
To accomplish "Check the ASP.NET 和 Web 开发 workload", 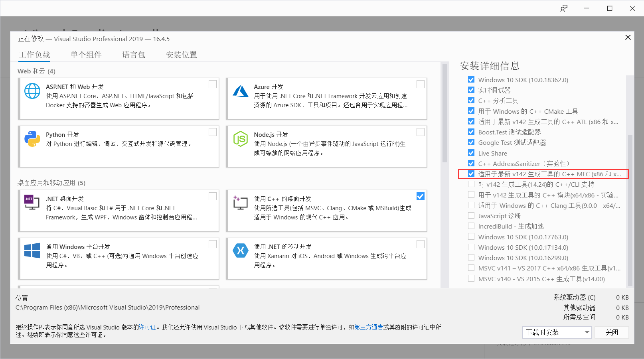I will click(213, 84).
